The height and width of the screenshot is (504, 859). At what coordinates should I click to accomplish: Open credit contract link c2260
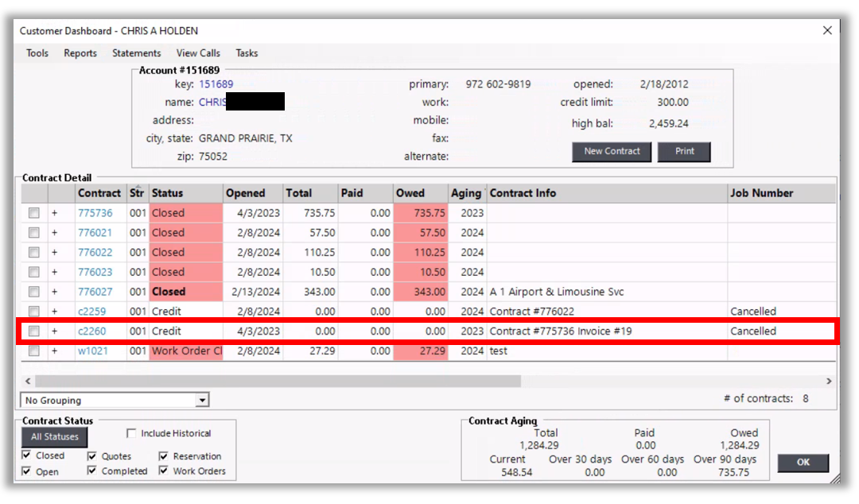click(x=91, y=331)
